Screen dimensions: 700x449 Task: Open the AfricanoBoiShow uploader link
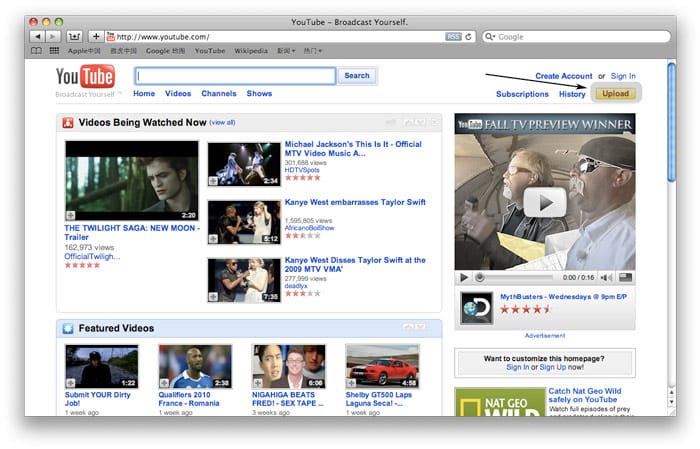coord(309,228)
